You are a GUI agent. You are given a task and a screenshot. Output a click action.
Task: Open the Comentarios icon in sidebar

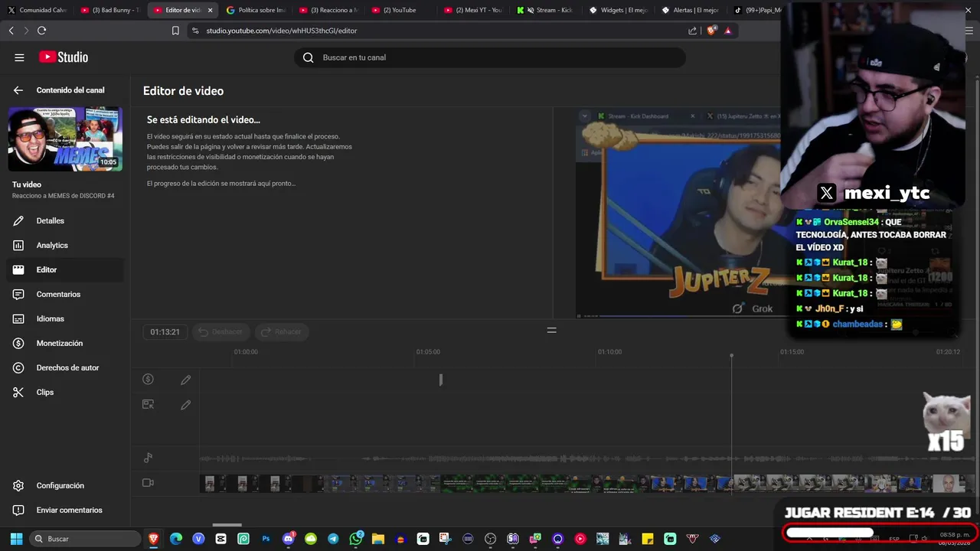pos(18,294)
